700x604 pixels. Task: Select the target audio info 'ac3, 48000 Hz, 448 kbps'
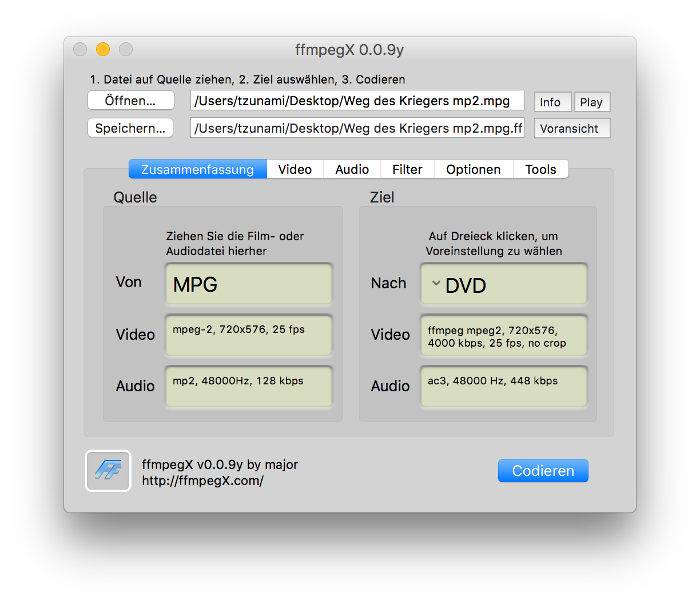click(x=493, y=381)
